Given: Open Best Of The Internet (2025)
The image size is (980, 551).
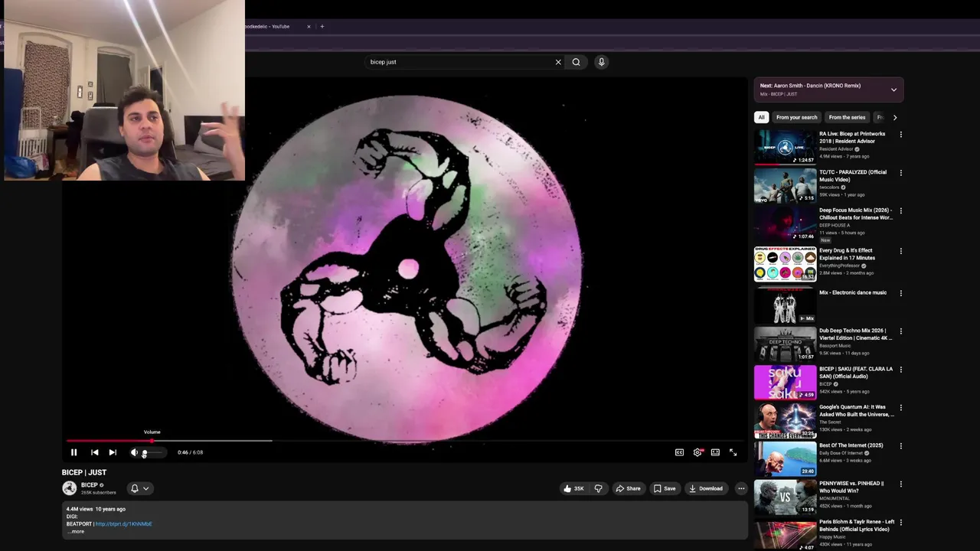Looking at the screenshot, I should pyautogui.click(x=851, y=445).
